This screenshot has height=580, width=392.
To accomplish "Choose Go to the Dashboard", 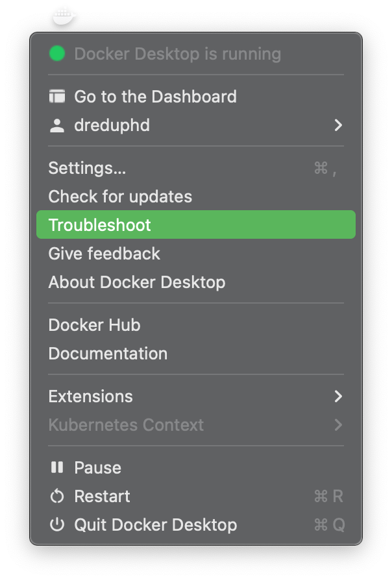I will click(155, 97).
